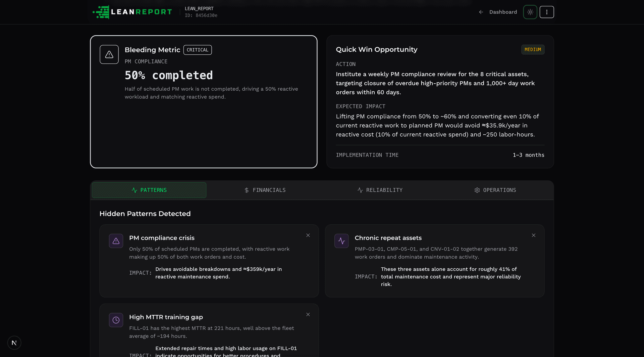This screenshot has height=357, width=644.
Task: Open the three-dot options menu
Action: pyautogui.click(x=547, y=12)
